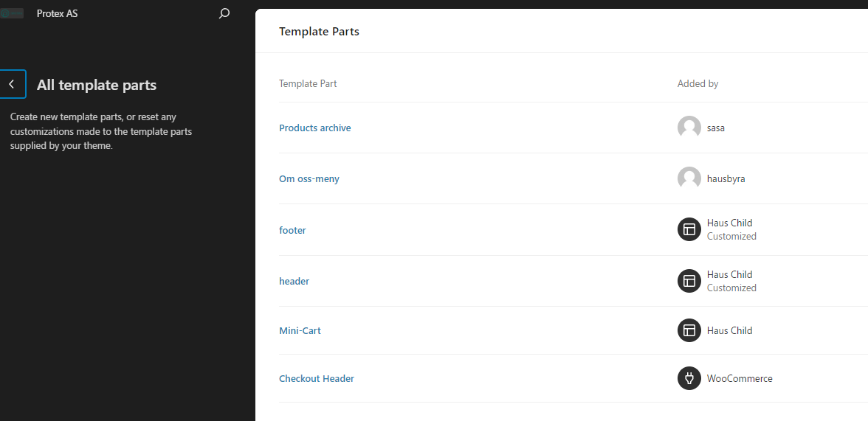The image size is (868, 421).
Task: Open the Mini-Cart template part
Action: (300, 330)
